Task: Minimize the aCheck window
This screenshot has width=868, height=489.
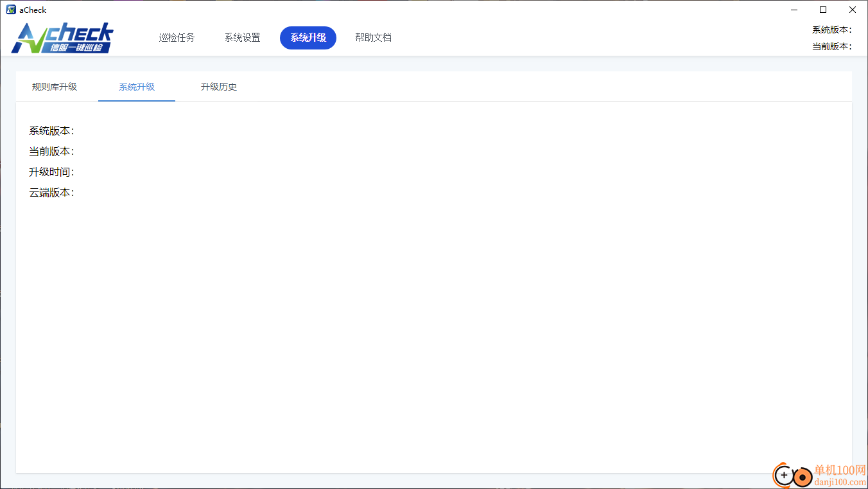Action: click(794, 10)
